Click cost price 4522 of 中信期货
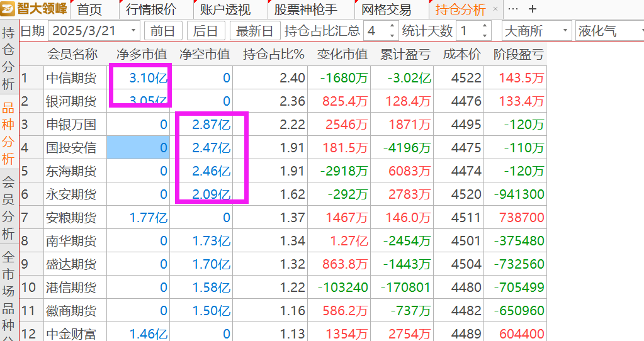The image size is (644, 341). point(466,77)
